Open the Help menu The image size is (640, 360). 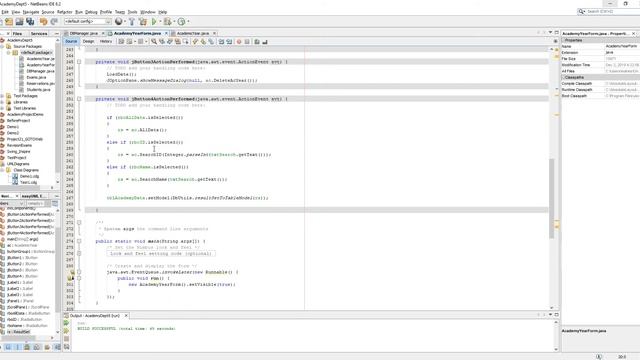pos(162,12)
